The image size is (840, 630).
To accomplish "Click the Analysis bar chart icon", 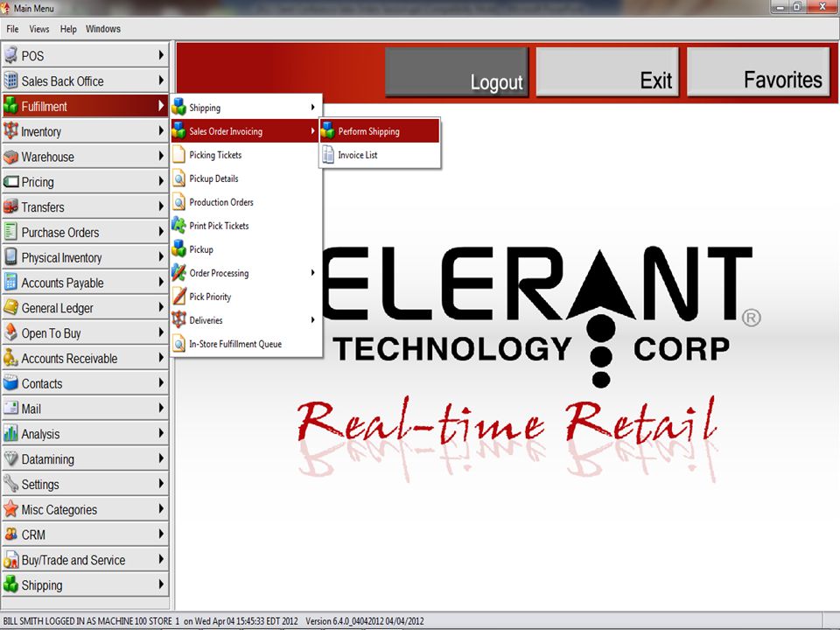I will 10,433.
